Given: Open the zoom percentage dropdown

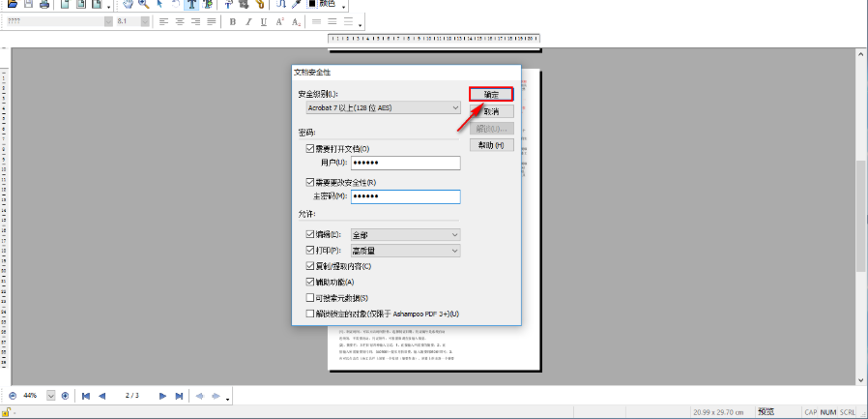Looking at the screenshot, I should [51, 396].
